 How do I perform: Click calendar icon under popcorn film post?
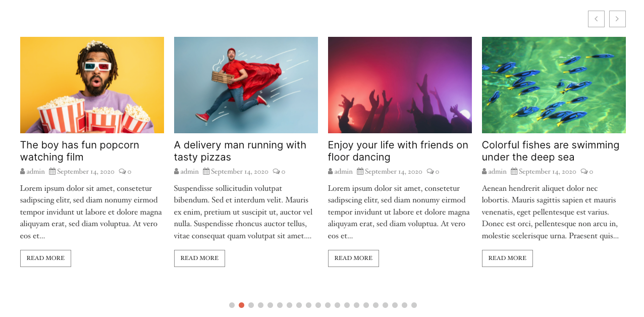click(x=52, y=172)
